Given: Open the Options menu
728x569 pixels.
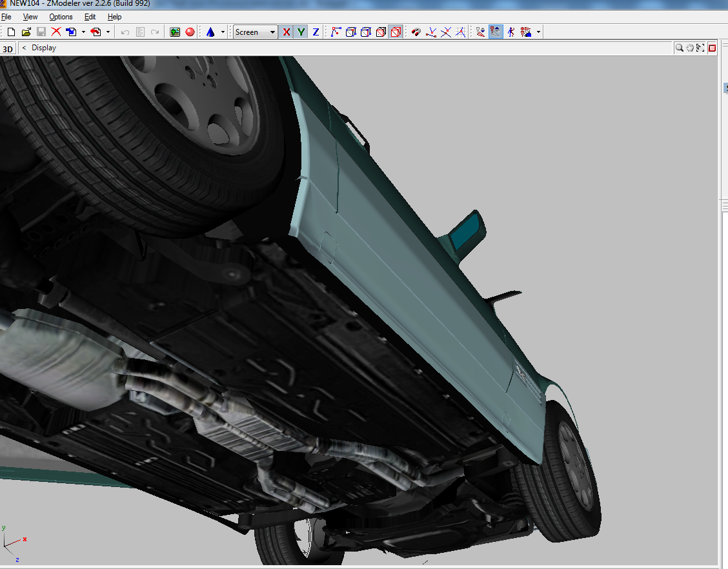Looking at the screenshot, I should [60, 17].
